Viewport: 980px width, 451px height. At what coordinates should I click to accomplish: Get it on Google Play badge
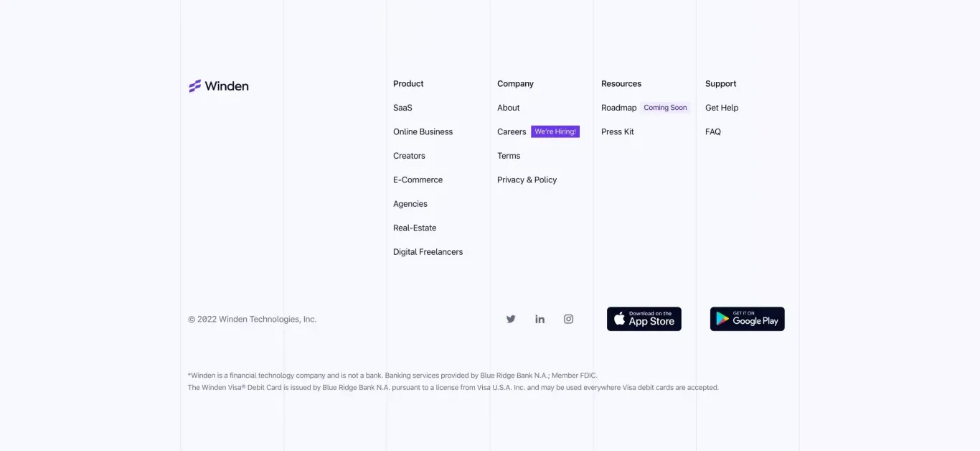pos(748,319)
